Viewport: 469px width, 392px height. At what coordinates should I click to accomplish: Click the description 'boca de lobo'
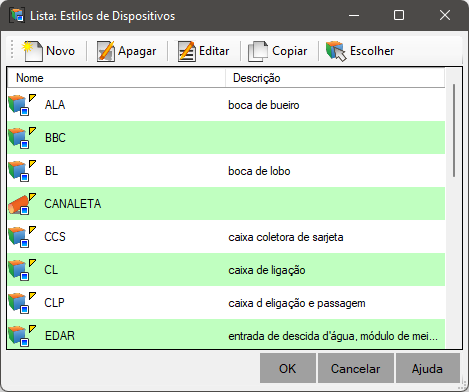259,171
